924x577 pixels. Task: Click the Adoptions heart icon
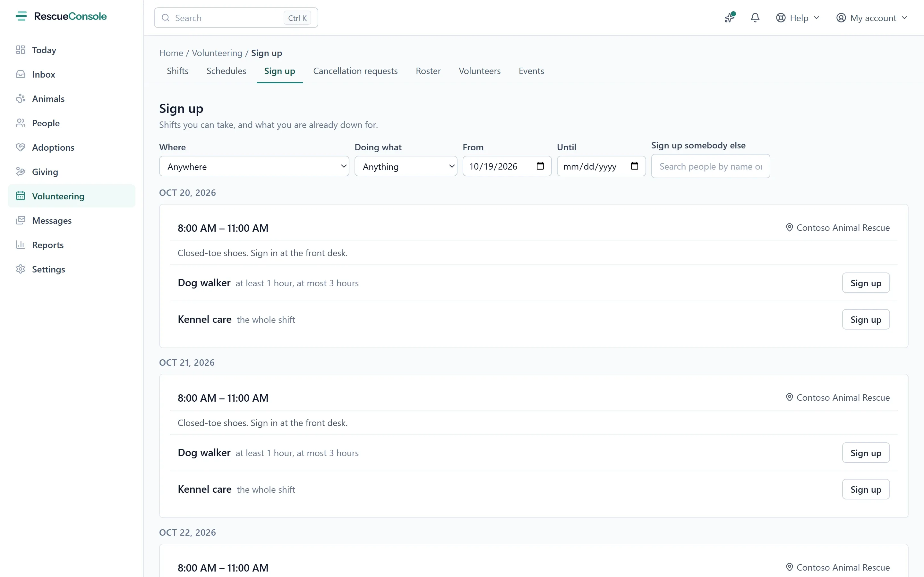[21, 147]
